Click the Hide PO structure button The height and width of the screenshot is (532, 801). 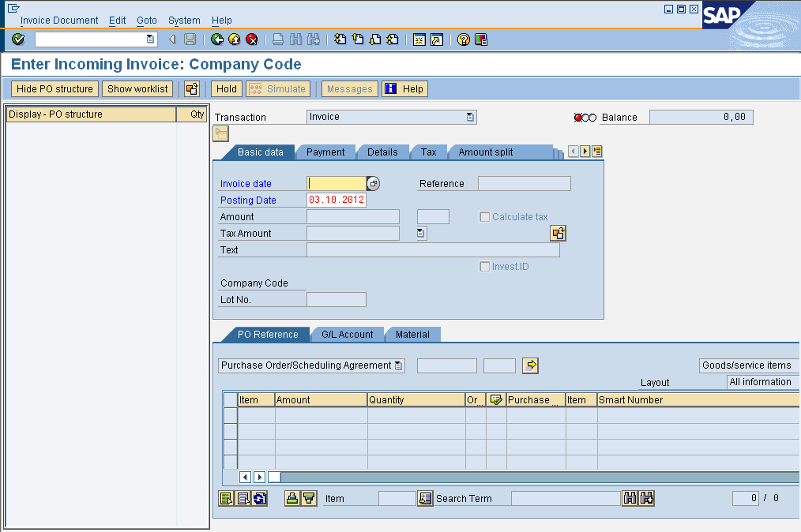tap(54, 88)
